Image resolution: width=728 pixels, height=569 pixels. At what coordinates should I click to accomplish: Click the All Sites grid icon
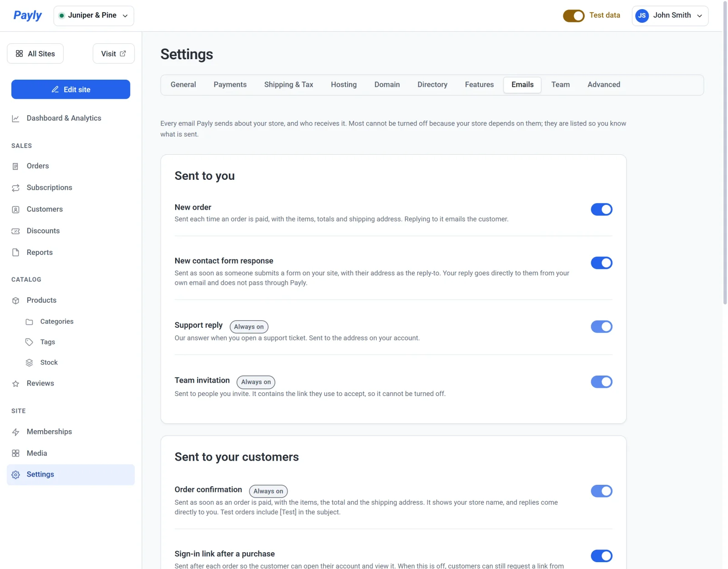(x=19, y=54)
